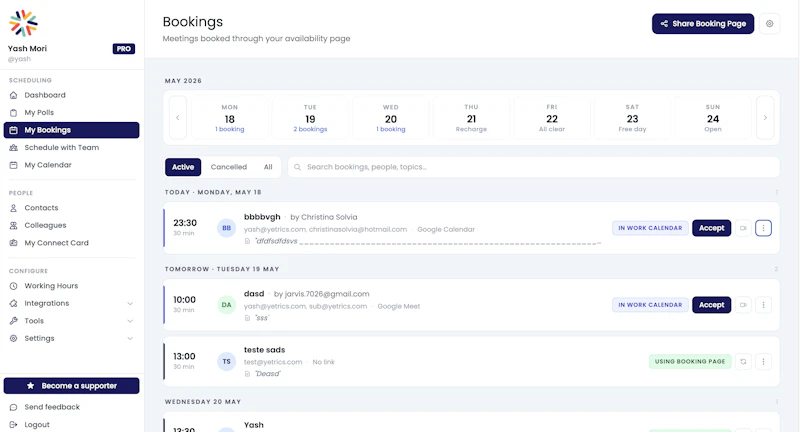Image resolution: width=800 pixels, height=432 pixels.
Task: Switch to the Cancelled bookings tab
Action: (229, 167)
